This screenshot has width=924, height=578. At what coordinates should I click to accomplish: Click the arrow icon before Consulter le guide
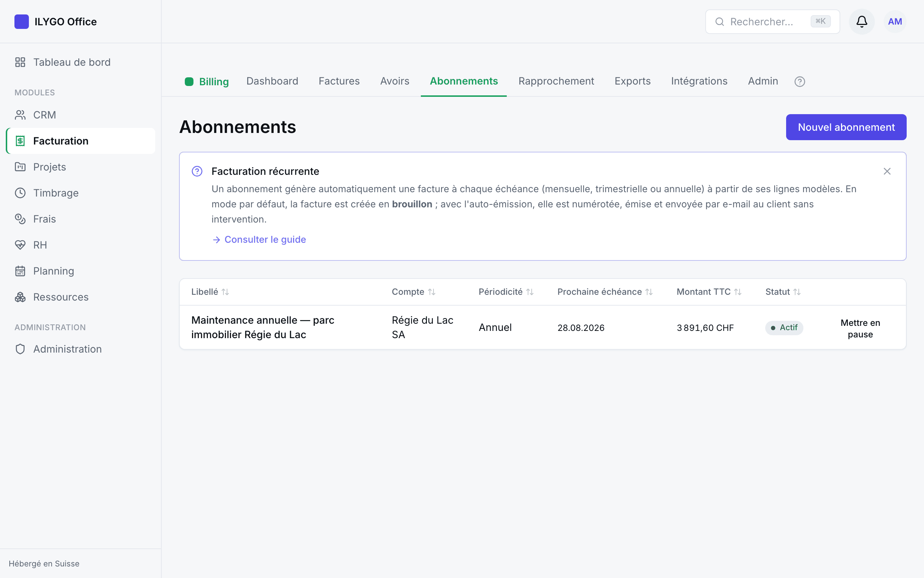click(217, 240)
